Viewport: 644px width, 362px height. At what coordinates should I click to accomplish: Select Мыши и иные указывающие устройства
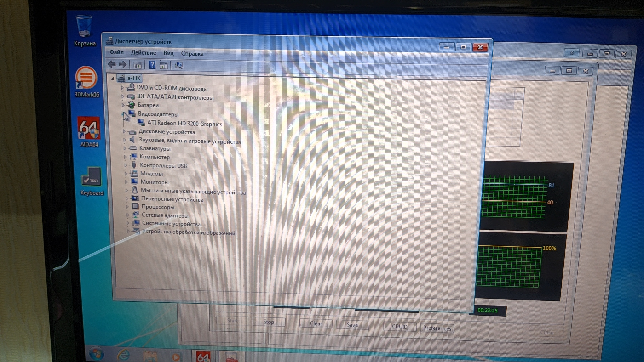click(x=193, y=191)
